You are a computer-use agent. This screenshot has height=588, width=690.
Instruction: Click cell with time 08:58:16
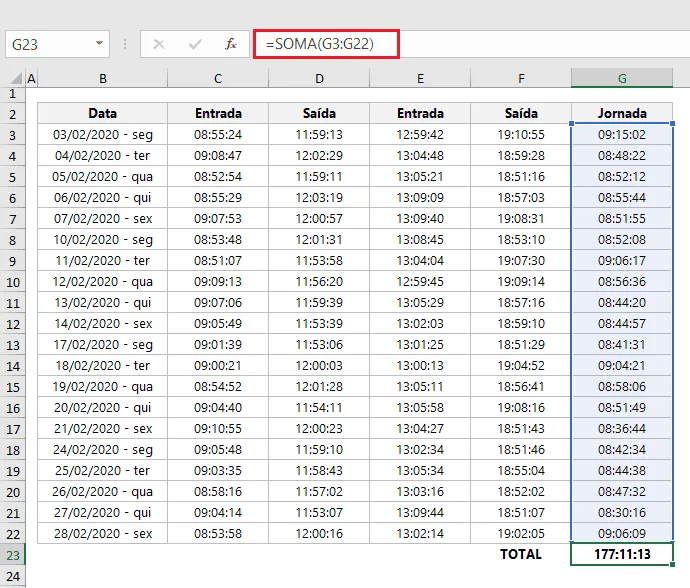[x=218, y=491]
